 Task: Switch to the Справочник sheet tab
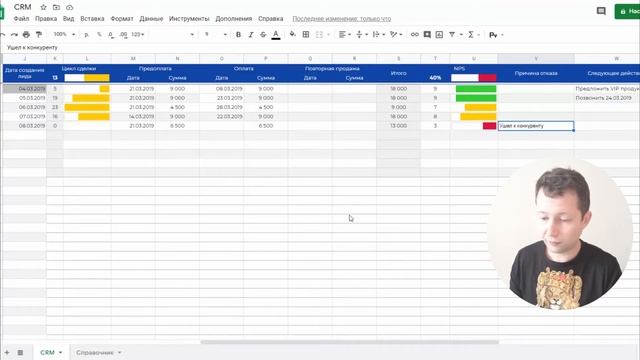(x=95, y=352)
